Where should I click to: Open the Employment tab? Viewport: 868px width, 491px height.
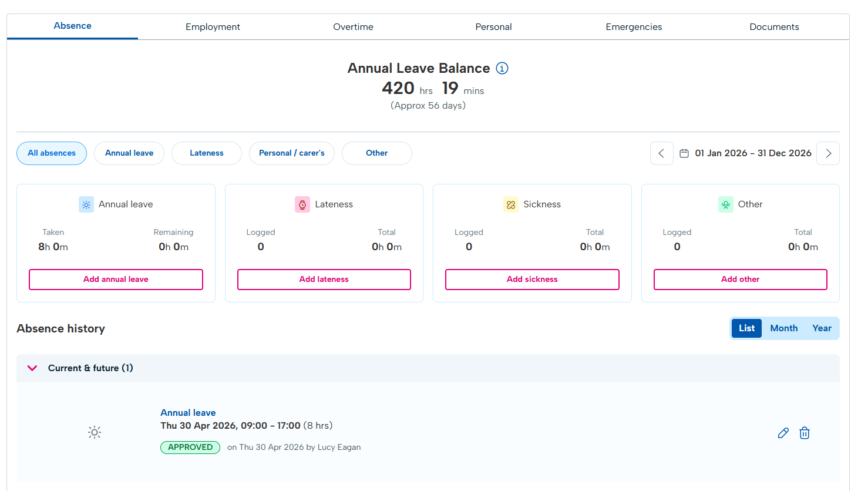pyautogui.click(x=213, y=27)
